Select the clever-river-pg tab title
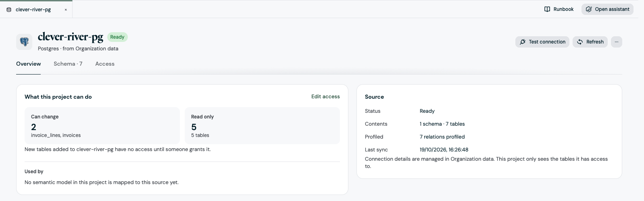 [33, 10]
